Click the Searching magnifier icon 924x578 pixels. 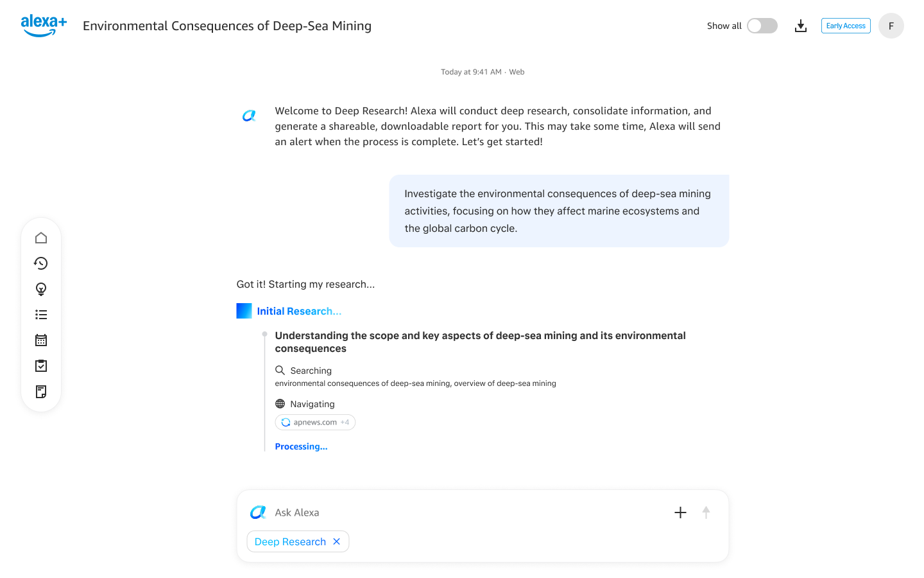tap(280, 371)
